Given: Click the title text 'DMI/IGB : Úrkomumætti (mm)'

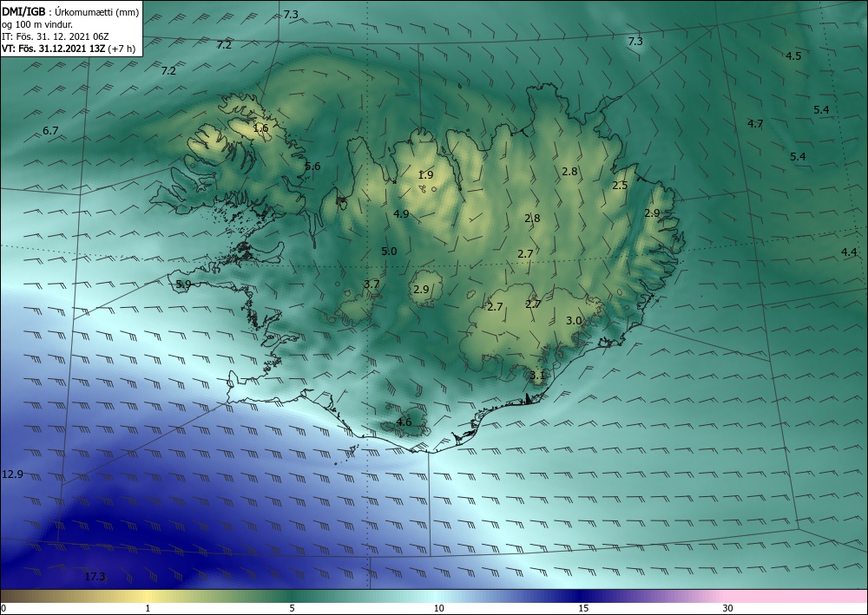Looking at the screenshot, I should tap(70, 12).
